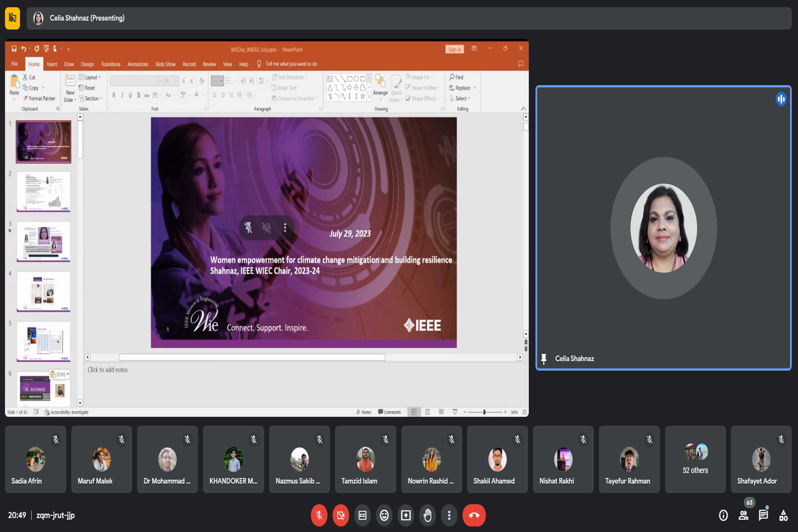Image resolution: width=798 pixels, height=532 pixels.
Task: Expand the Section dropdown in Slides group
Action: (91, 98)
